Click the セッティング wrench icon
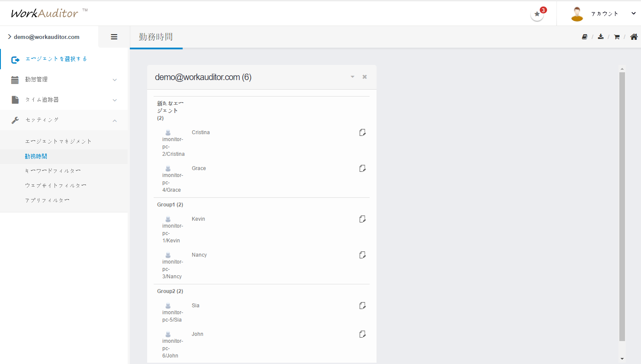 [15, 120]
